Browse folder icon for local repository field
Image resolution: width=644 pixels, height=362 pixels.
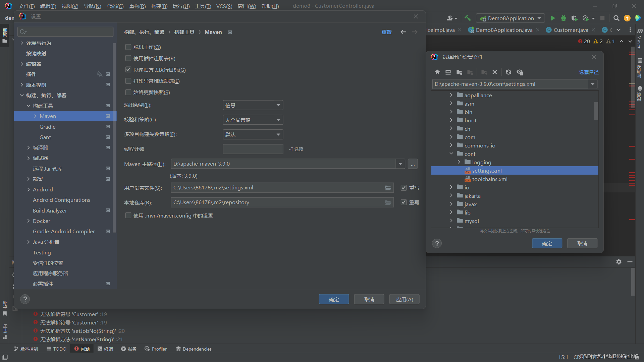[388, 202]
